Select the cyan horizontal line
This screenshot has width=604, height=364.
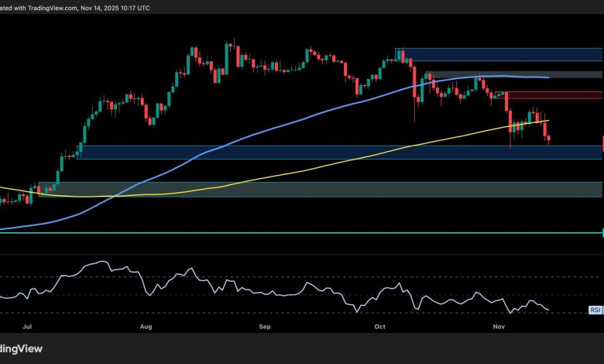[x=310, y=232]
